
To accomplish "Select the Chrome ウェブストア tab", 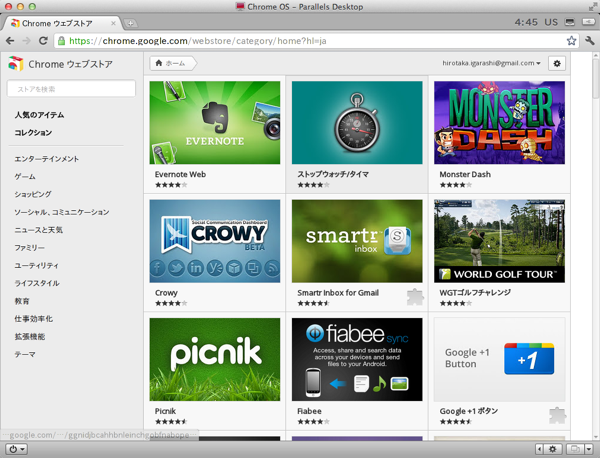I will click(61, 23).
